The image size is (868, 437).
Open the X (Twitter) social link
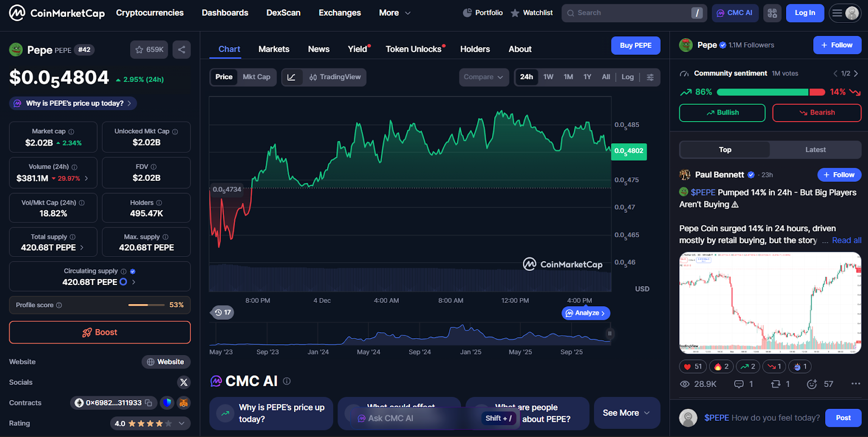pos(184,382)
